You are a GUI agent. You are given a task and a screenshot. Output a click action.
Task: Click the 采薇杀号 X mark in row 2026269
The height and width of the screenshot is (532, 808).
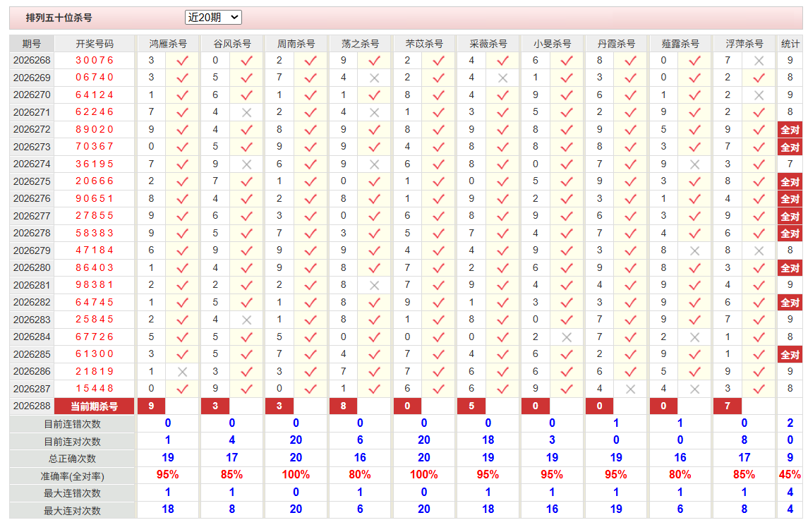click(x=502, y=78)
